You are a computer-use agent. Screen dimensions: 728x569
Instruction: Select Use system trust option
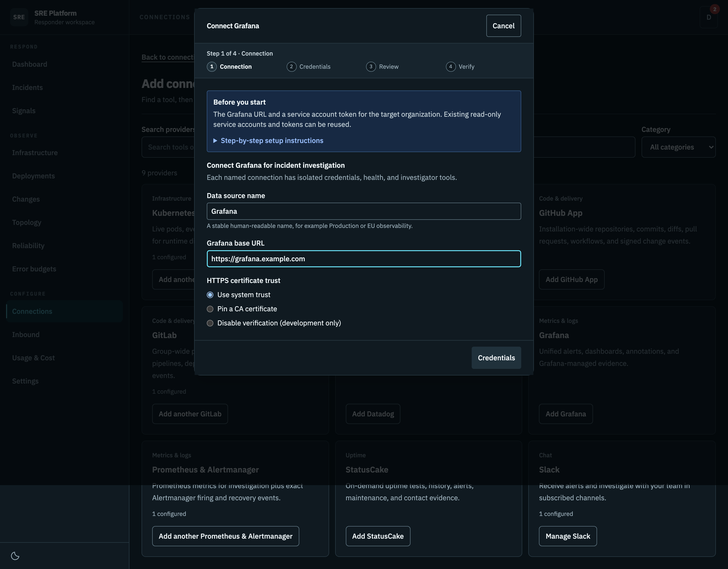239,295
